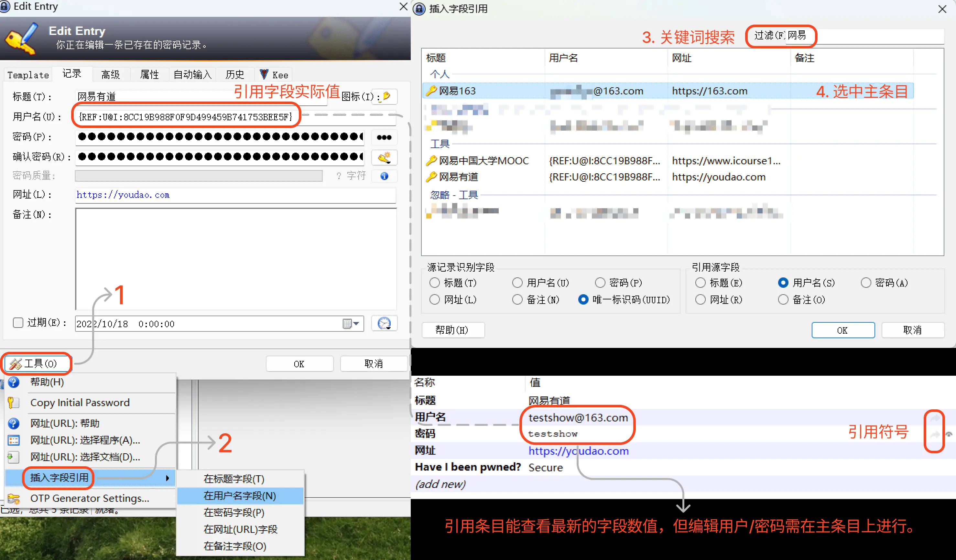
Task: Open the password generator key icon
Action: (x=384, y=158)
